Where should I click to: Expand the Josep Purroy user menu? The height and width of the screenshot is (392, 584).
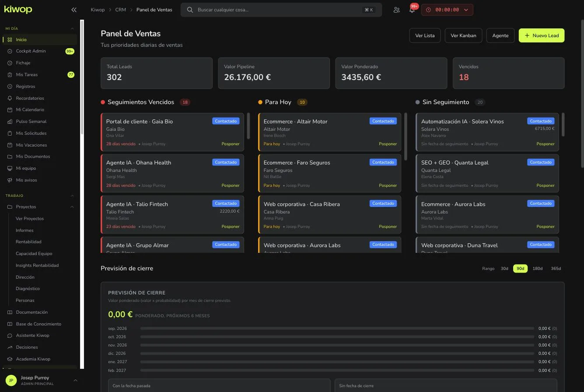click(75, 381)
